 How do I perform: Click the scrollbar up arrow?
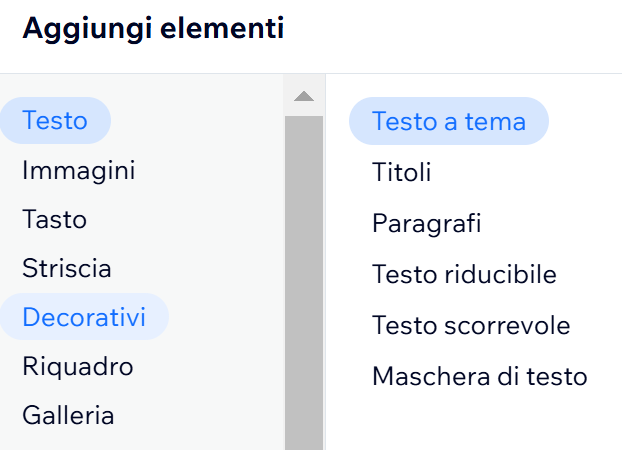pos(304,96)
